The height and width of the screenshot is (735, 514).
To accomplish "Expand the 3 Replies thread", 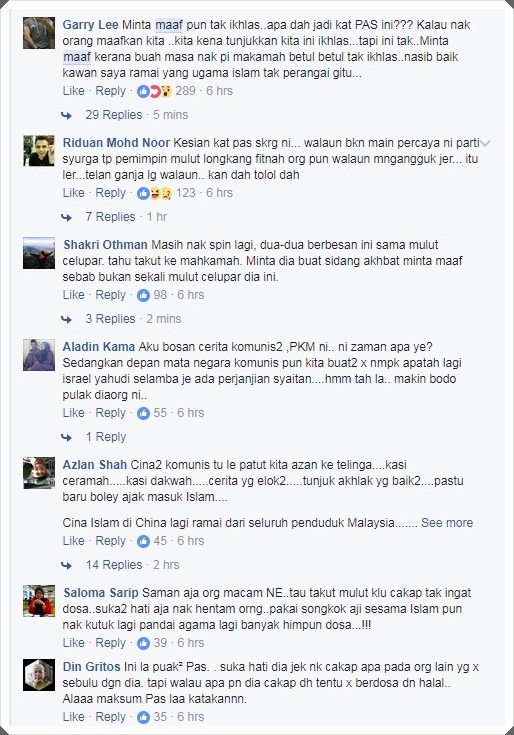I will click(x=110, y=319).
